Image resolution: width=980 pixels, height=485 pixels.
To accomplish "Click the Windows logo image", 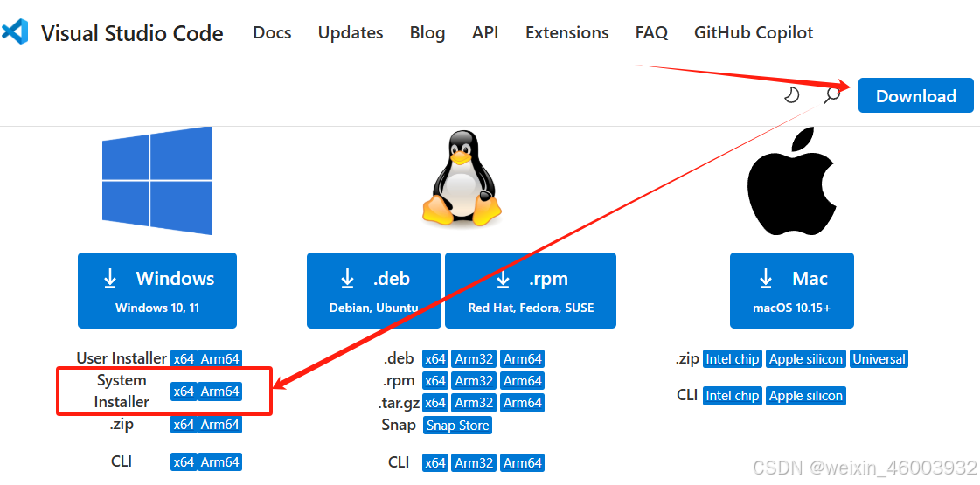I will click(x=156, y=181).
